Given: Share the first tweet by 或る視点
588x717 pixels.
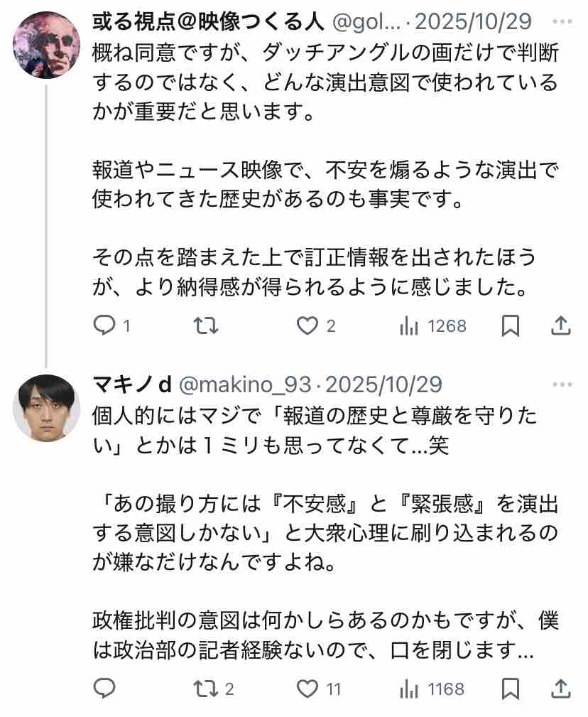Looking at the screenshot, I should coord(561,326).
